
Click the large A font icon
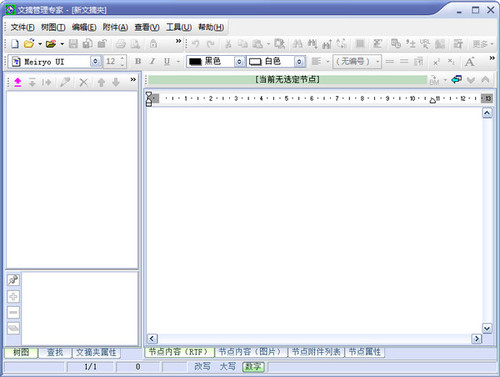(x=470, y=62)
